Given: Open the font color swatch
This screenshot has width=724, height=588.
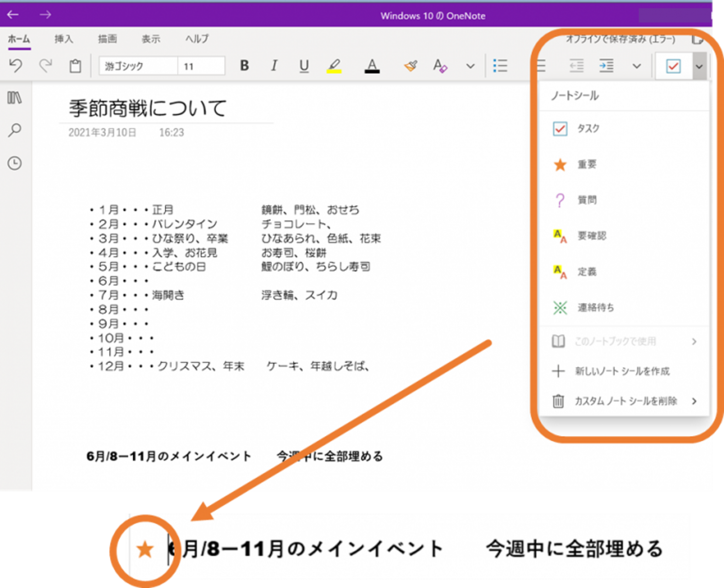Looking at the screenshot, I should pos(372,65).
